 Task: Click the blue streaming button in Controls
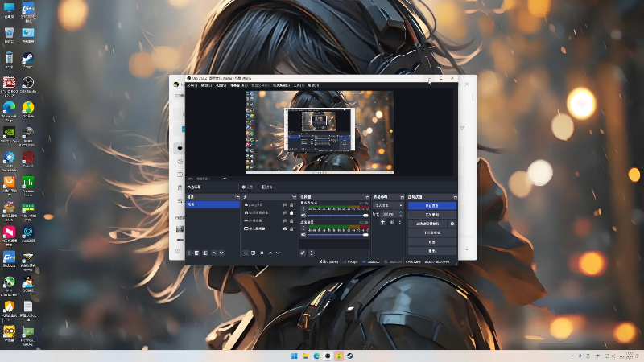click(432, 206)
